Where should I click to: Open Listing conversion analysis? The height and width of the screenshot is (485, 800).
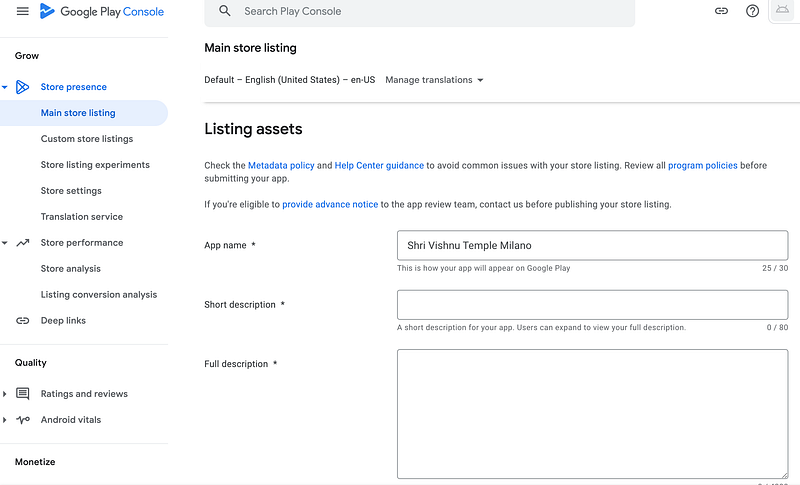tap(99, 295)
